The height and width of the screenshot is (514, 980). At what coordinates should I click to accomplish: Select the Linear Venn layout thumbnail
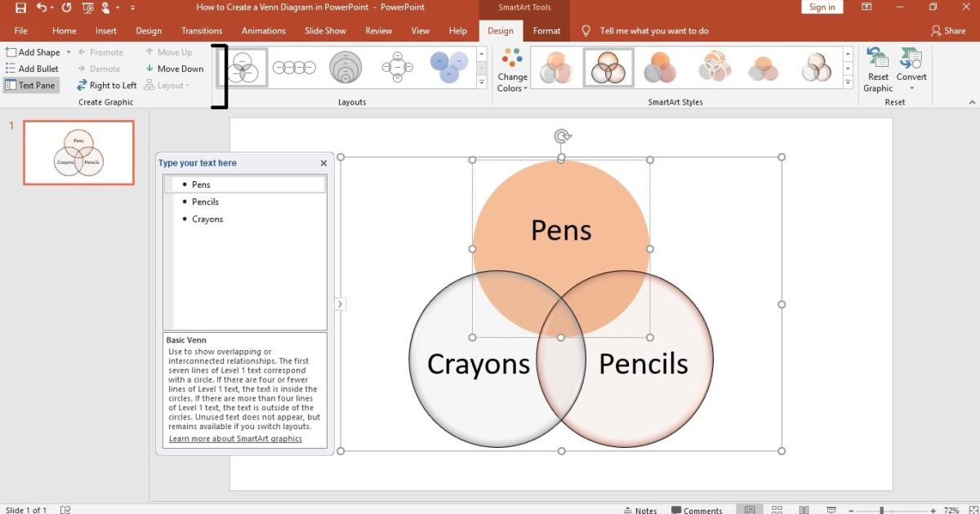tap(295, 69)
